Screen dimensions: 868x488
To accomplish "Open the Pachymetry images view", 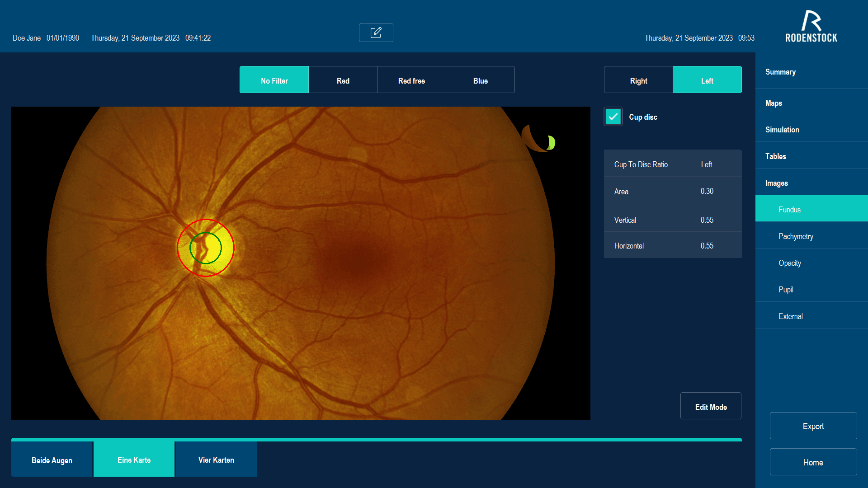I will (x=796, y=236).
